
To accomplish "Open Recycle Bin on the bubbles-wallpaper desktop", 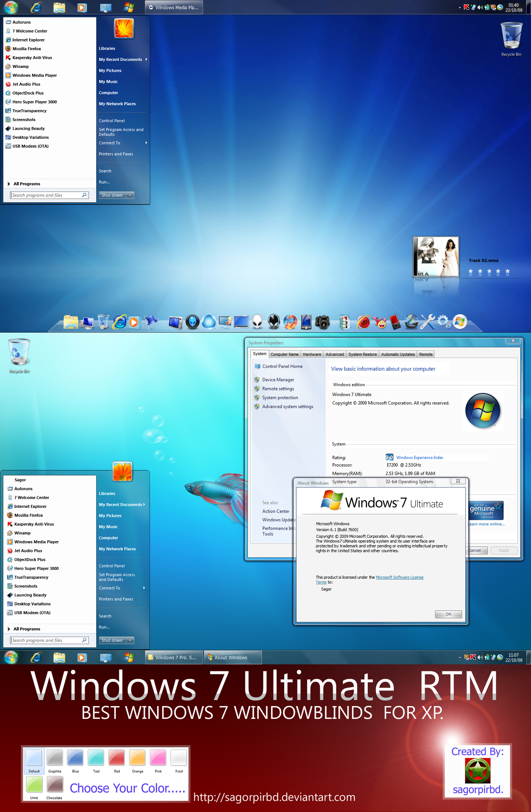I will (x=19, y=356).
